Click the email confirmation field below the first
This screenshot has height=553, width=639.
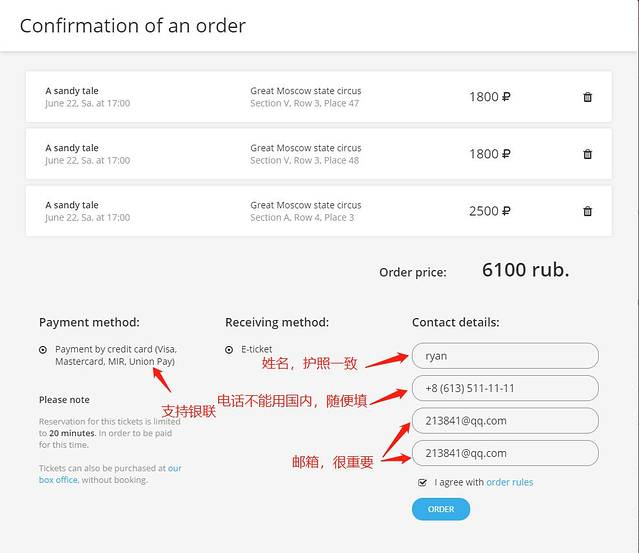(505, 453)
